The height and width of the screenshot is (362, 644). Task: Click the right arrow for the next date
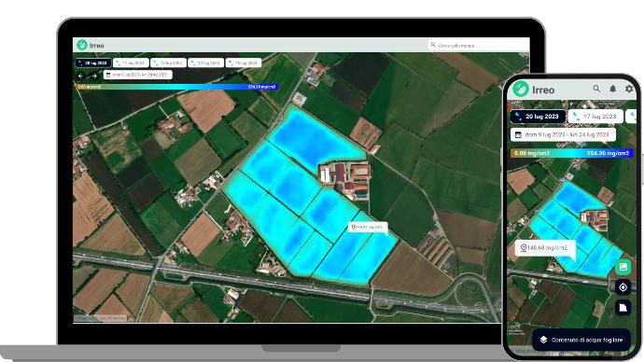click(x=94, y=76)
